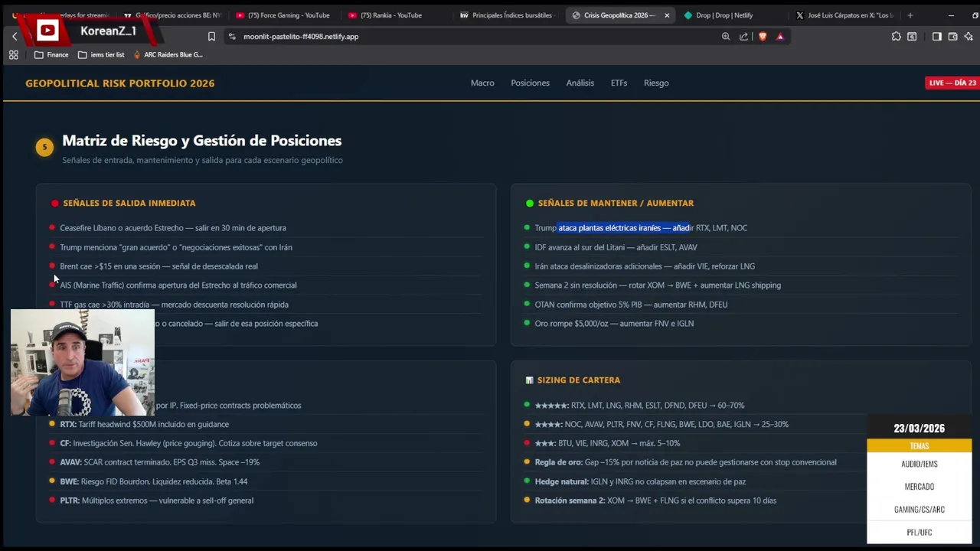980x551 pixels.
Task: Toggle the browser sidebar panel icon
Action: tap(937, 36)
